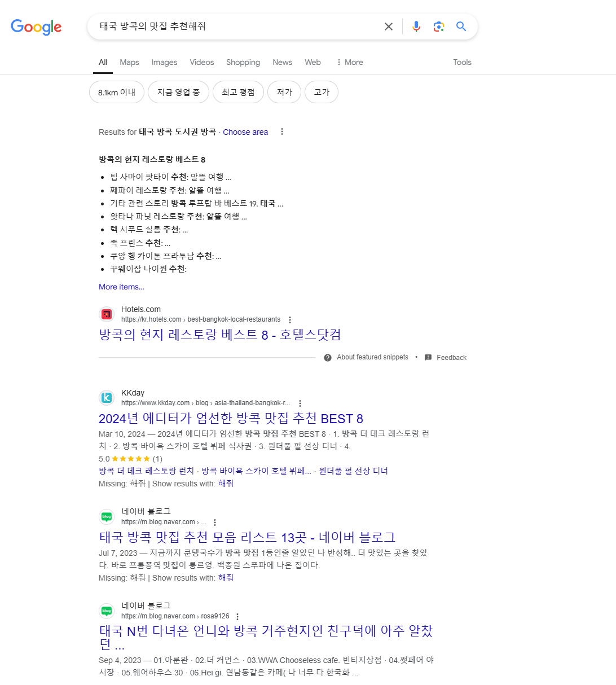Open 태국 방콕 맛집 추천 모음 리스트 13곳 result
The height and width of the screenshot is (685, 616).
247,537
